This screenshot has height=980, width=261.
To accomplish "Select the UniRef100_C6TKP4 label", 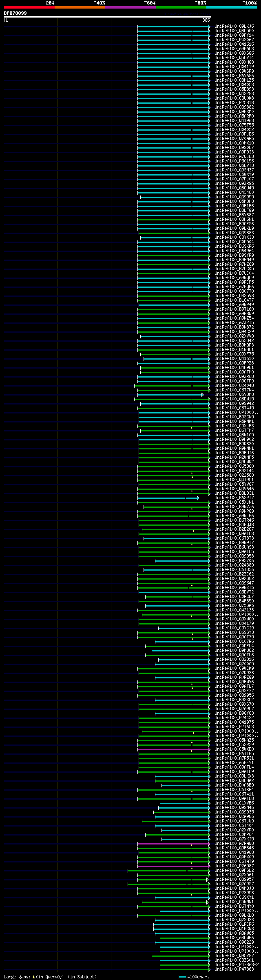I will coord(234,789).
